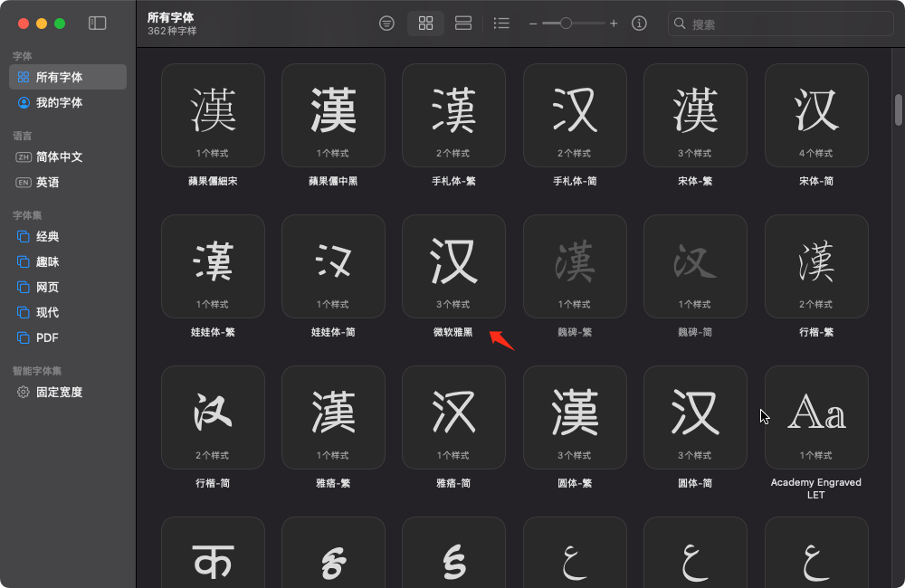Filter by 英语 language

tap(68, 183)
